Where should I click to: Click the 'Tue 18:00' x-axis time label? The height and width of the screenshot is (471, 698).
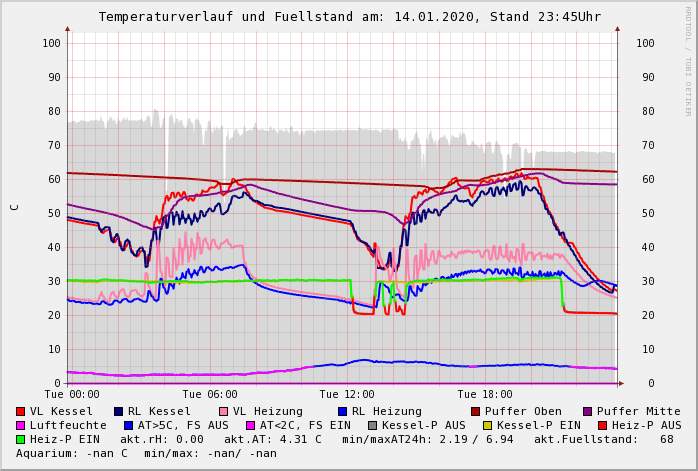pyautogui.click(x=485, y=395)
